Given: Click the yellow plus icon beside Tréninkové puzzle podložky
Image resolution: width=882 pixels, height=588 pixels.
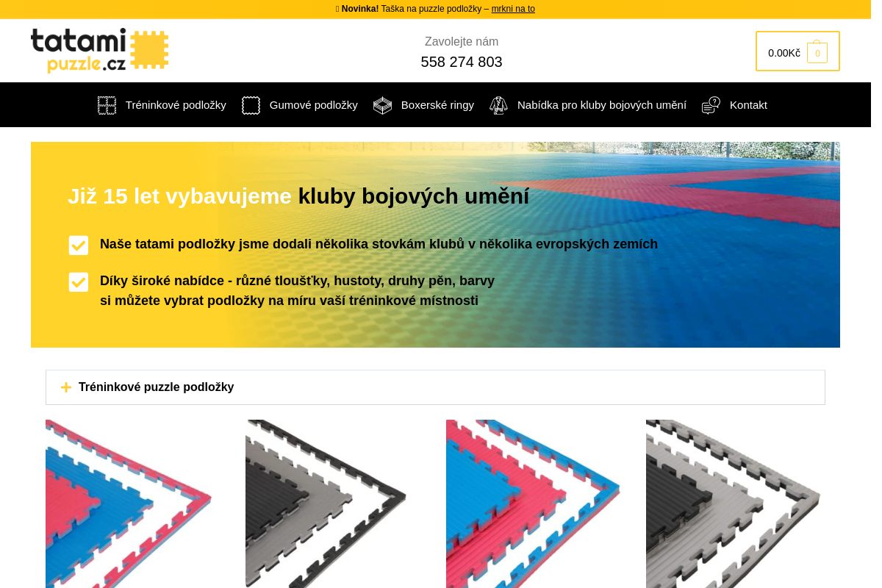Looking at the screenshot, I should tap(66, 387).
